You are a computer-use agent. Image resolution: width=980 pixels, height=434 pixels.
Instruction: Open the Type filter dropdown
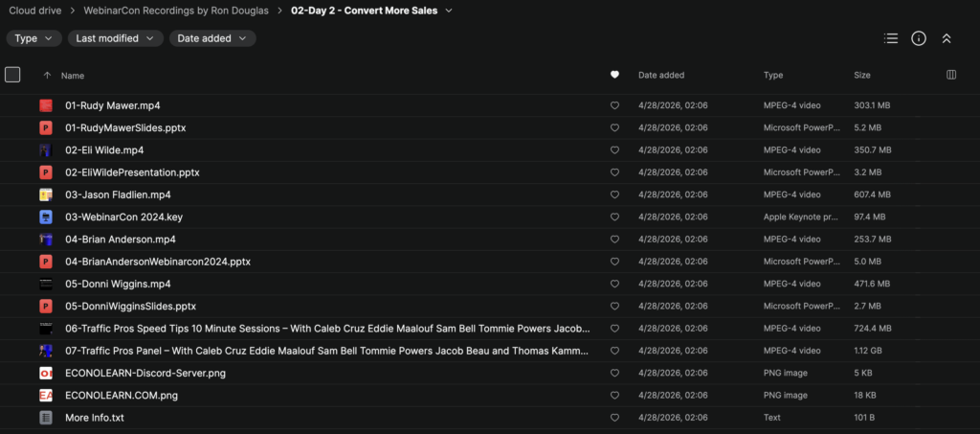point(34,38)
